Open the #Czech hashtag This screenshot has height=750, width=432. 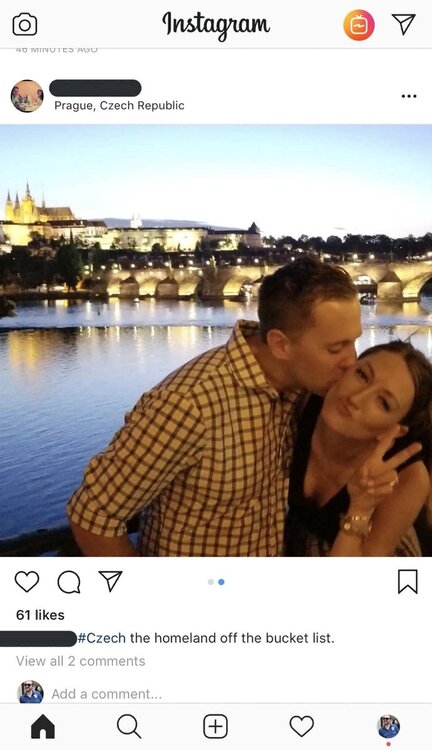pyautogui.click(x=101, y=638)
